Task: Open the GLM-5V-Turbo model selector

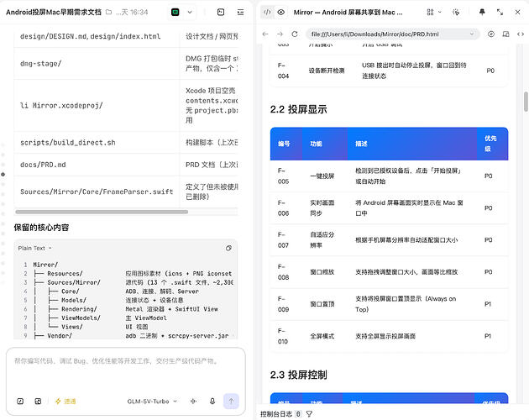Action: pyautogui.click(x=152, y=401)
